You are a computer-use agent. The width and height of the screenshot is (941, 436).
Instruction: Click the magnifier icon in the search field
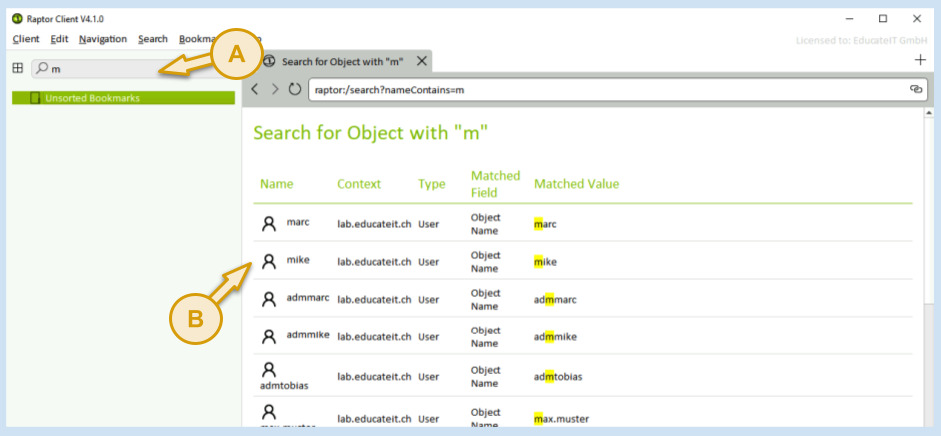tap(41, 68)
